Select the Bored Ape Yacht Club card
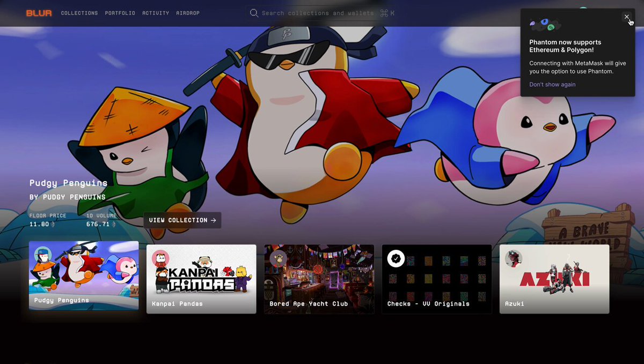This screenshot has width=644, height=364. (x=319, y=279)
